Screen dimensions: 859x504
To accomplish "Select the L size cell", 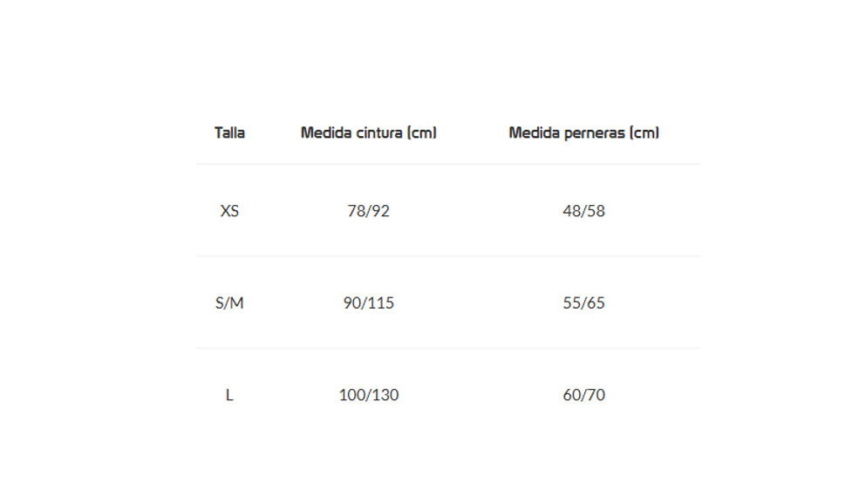I will (x=229, y=395).
